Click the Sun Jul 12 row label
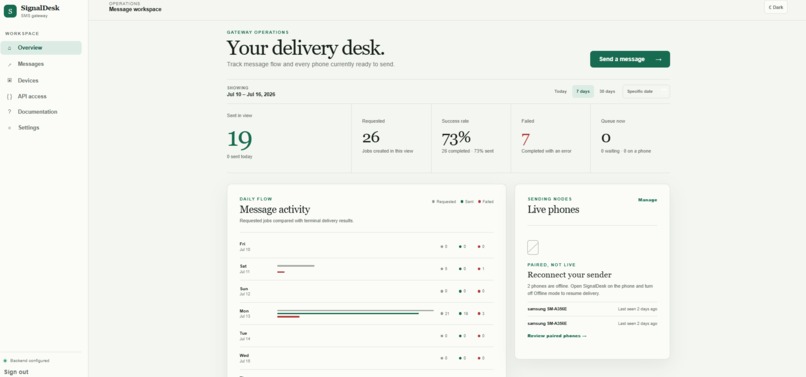The width and height of the screenshot is (806, 377). click(245, 291)
